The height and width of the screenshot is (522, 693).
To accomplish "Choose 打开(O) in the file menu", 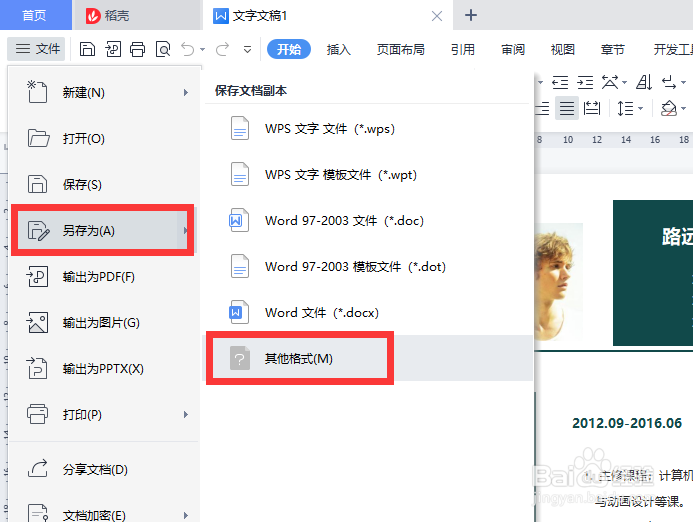I will point(104,138).
